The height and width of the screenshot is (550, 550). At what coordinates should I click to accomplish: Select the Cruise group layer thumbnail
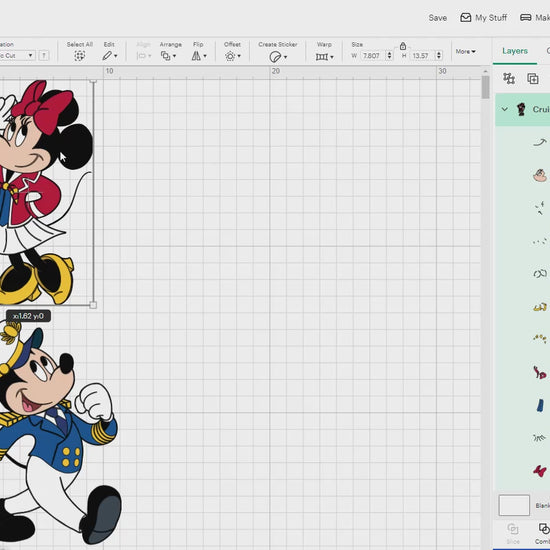[521, 109]
